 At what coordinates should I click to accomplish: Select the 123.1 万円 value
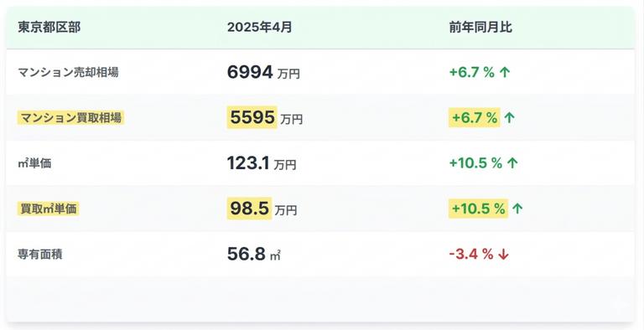(x=262, y=163)
